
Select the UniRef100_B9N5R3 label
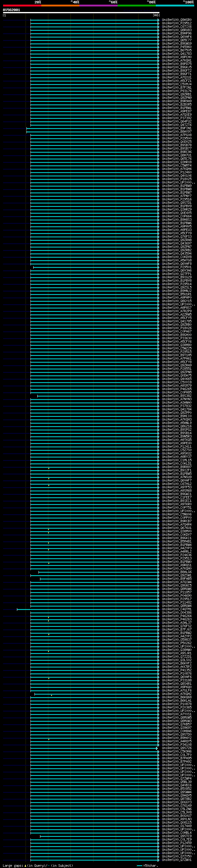click(x=176, y=437)
